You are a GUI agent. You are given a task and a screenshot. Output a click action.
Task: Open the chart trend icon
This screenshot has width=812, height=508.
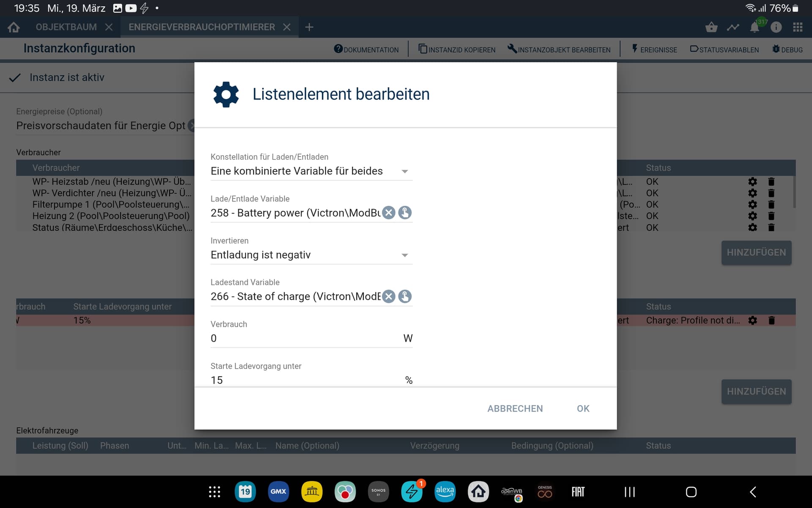click(733, 27)
